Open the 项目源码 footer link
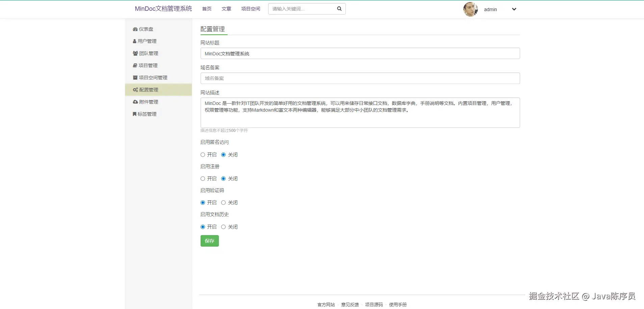This screenshot has height=309, width=644. 374,305
